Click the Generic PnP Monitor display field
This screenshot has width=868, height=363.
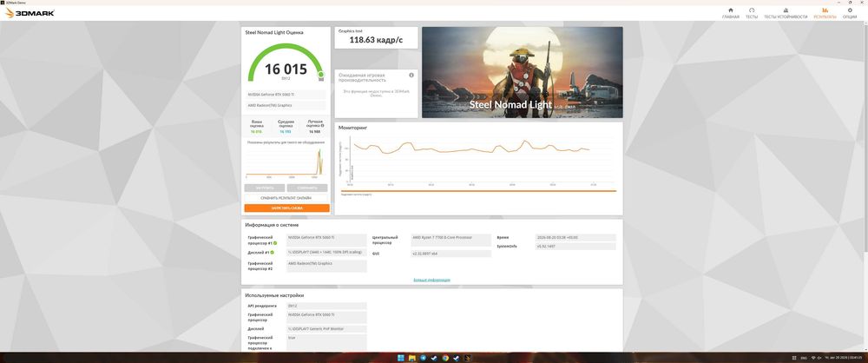click(326, 328)
